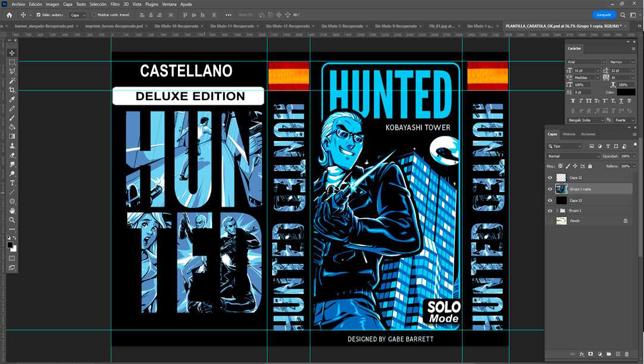Viewport: 644px width, 364px height.
Task: Apply Faux Bold in the Carácter panel
Action: (573, 101)
